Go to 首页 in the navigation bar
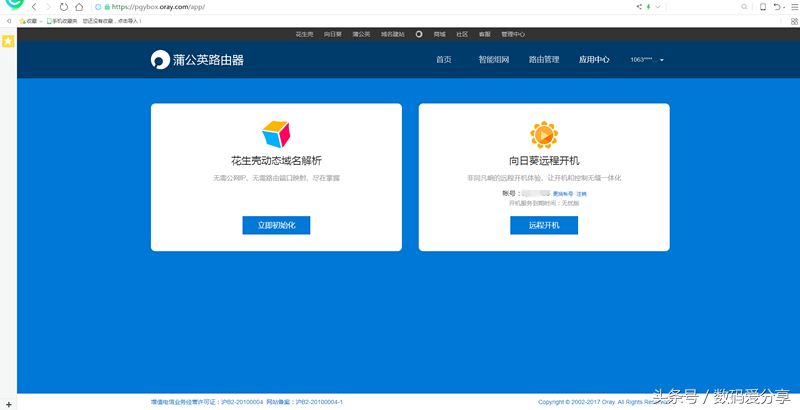The width and height of the screenshot is (800, 410). 443,60
